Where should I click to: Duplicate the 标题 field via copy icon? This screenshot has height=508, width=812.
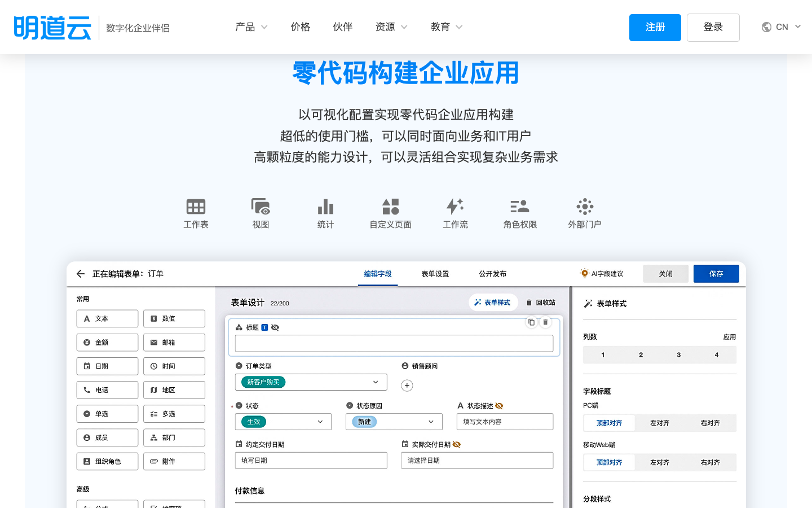pos(531,322)
